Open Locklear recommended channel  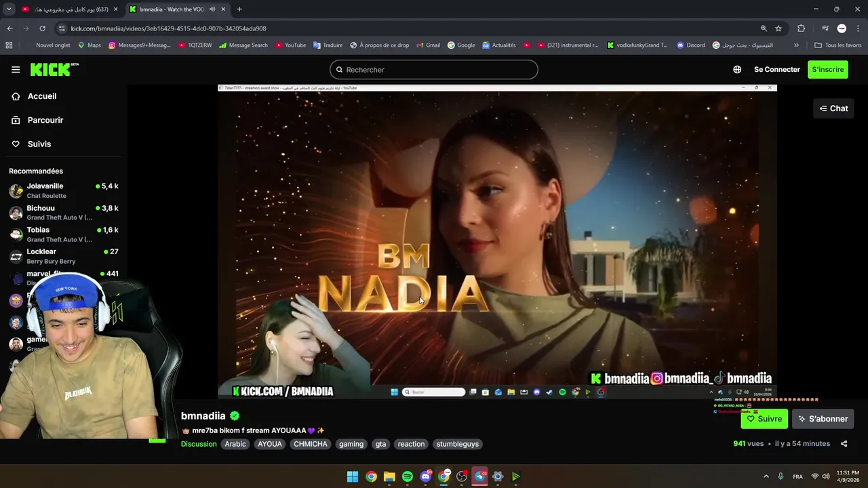(x=64, y=256)
